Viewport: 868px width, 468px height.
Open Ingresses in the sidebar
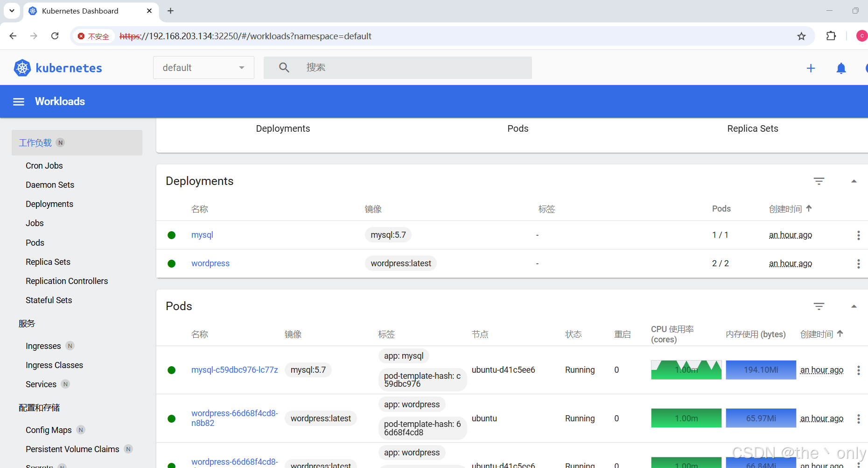tap(43, 346)
